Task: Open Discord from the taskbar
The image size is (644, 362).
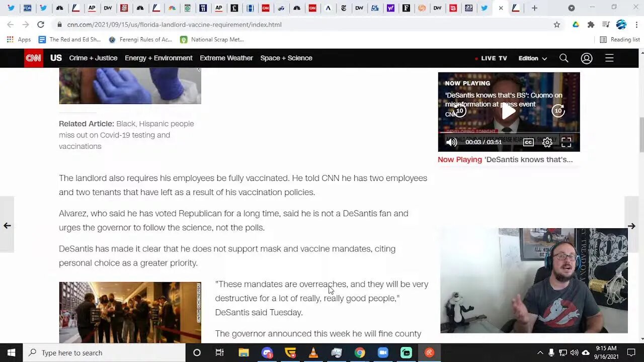Action: [267, 352]
